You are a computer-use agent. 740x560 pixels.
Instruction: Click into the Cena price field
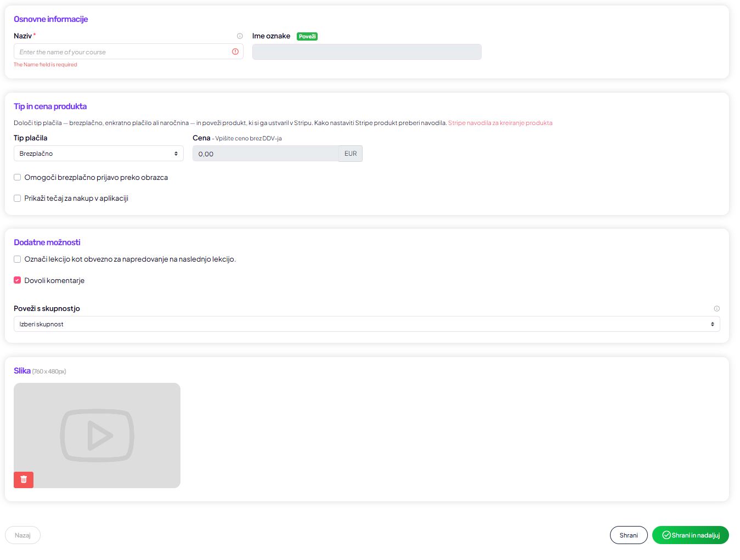tap(266, 154)
